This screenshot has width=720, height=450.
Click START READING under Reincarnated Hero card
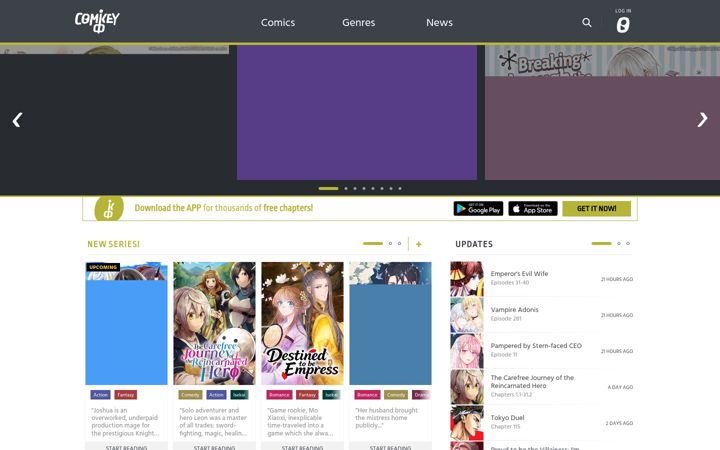214,447
